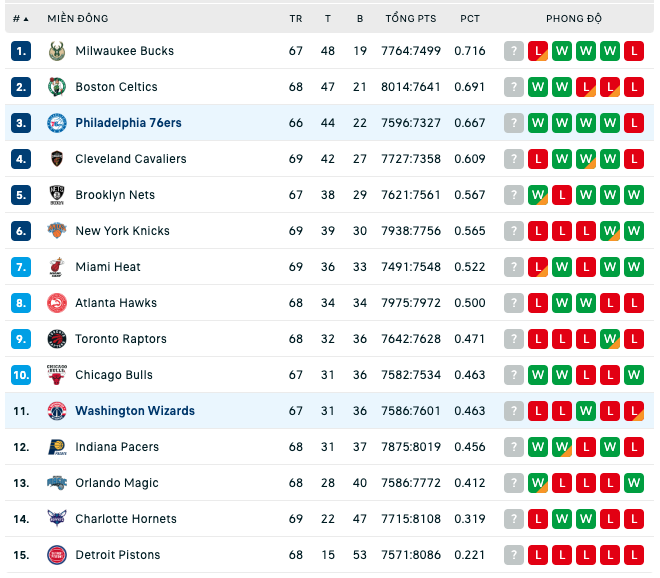This screenshot has height=578, width=660.
Task: Click the Philadelphia 76ers logo icon
Action: (57, 123)
